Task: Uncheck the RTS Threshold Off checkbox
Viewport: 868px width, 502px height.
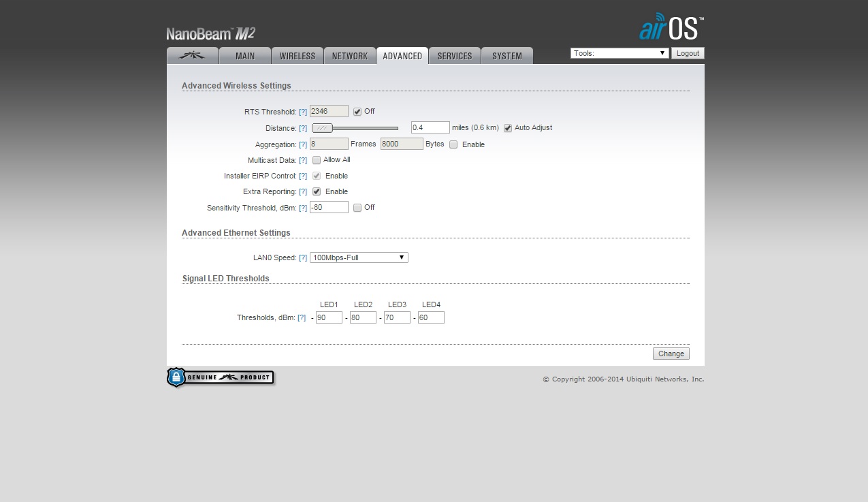Action: pos(357,112)
